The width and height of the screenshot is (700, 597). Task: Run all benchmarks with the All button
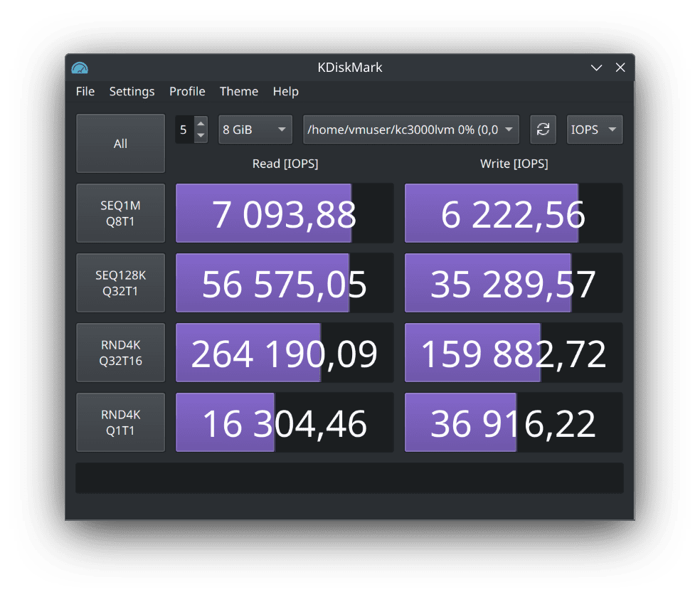pyautogui.click(x=120, y=143)
